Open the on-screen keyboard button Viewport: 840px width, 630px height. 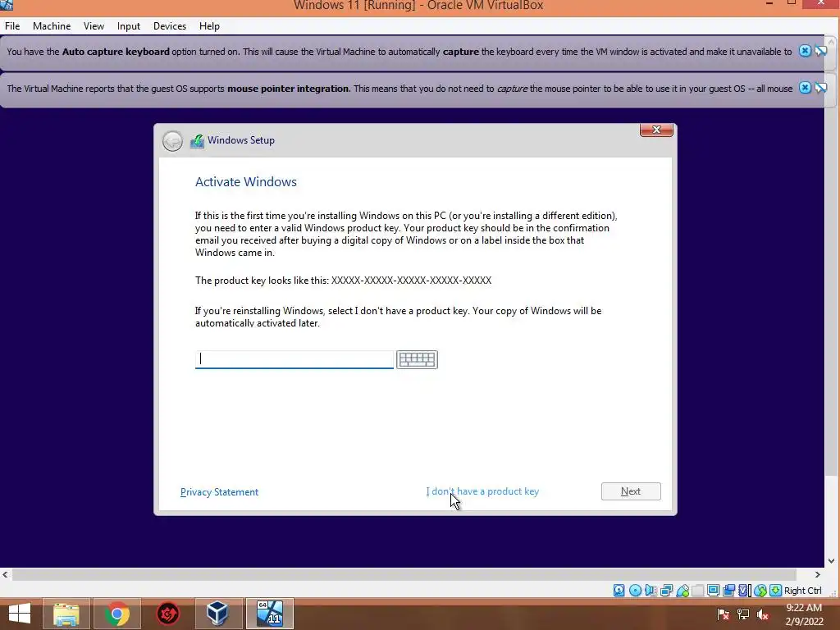tap(417, 359)
